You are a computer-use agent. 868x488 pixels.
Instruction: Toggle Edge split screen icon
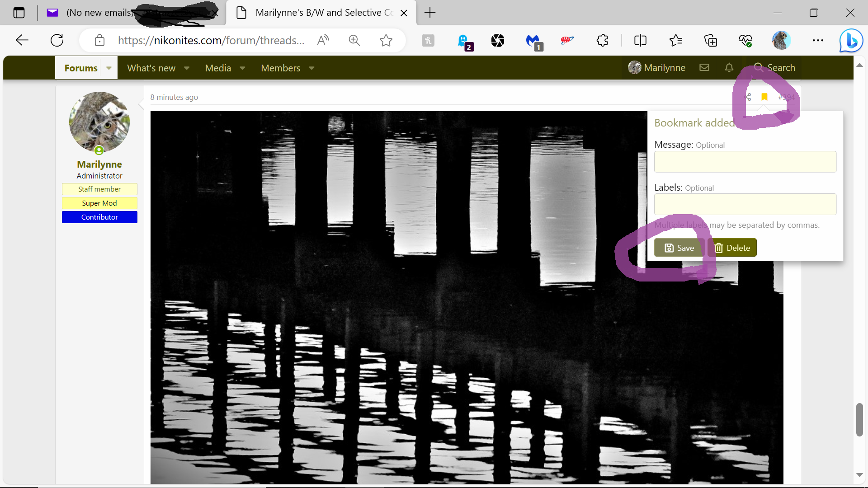click(x=640, y=41)
